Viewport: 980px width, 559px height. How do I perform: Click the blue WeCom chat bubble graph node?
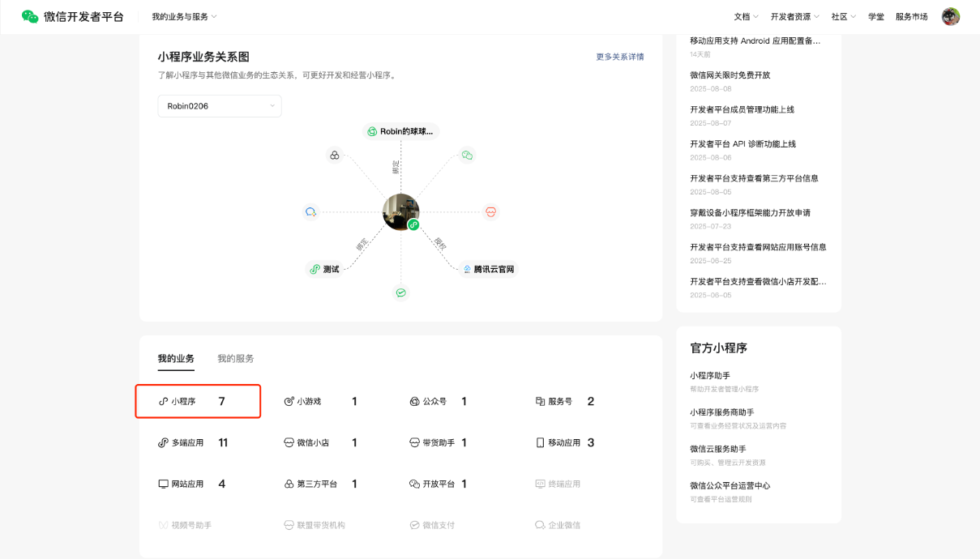310,212
